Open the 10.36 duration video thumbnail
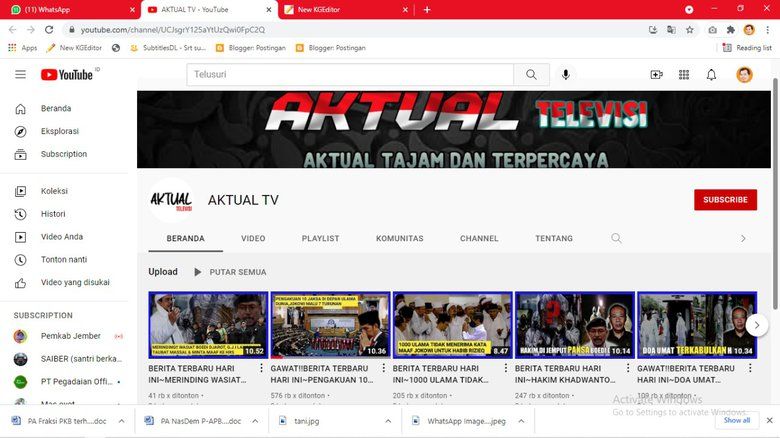The width and height of the screenshot is (780, 438). pos(330,325)
